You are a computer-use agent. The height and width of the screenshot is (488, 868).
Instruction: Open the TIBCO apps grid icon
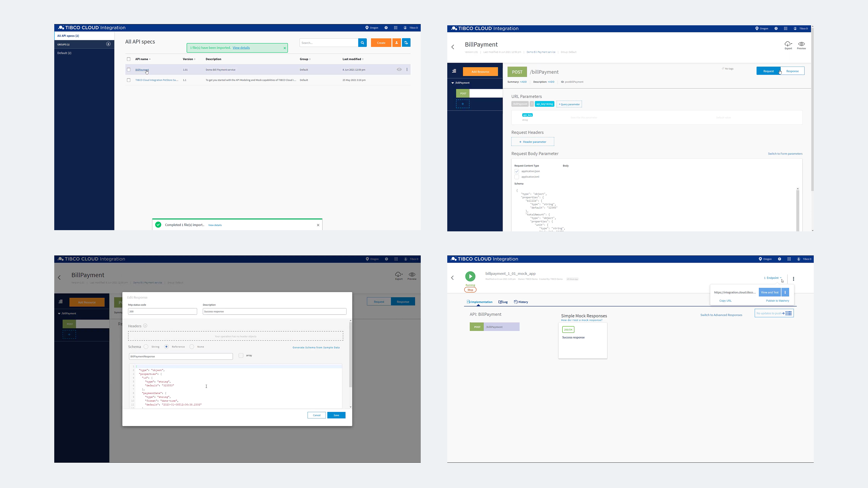pos(396,28)
